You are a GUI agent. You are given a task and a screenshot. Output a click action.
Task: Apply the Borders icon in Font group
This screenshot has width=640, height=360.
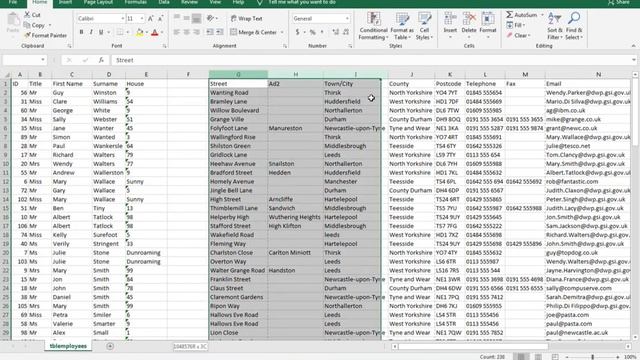120,32
